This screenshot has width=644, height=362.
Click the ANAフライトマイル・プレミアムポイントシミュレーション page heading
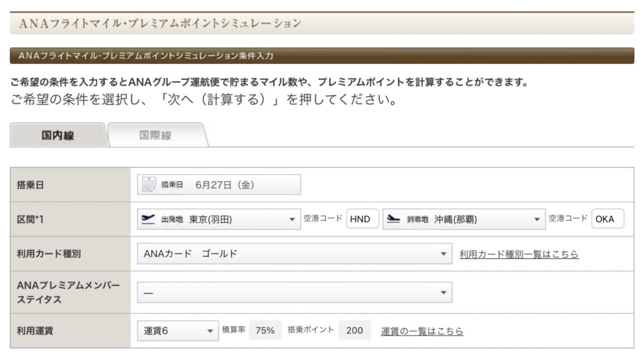tap(160, 23)
